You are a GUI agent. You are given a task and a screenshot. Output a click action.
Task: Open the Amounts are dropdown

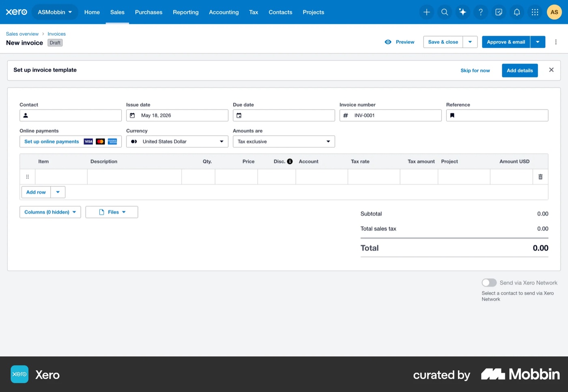(x=284, y=142)
